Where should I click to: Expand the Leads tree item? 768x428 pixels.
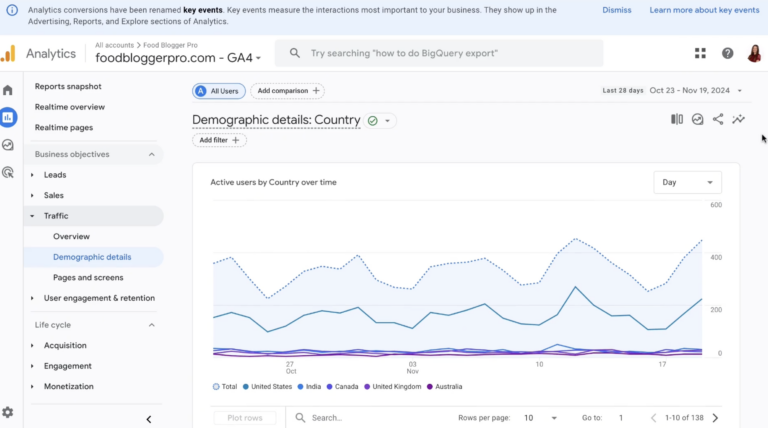32,175
